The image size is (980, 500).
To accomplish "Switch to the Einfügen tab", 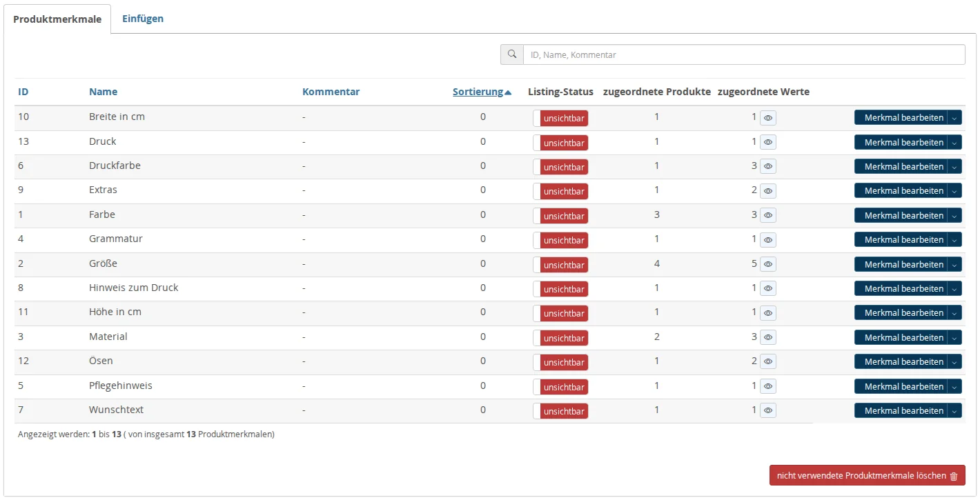I will pyautogui.click(x=143, y=19).
